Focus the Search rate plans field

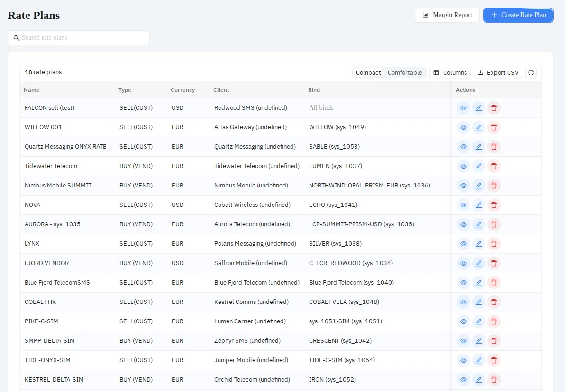point(79,38)
